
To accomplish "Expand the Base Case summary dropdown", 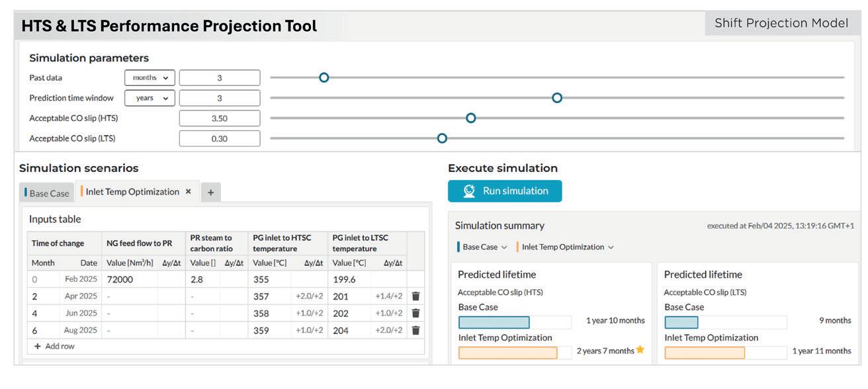I will click(504, 247).
